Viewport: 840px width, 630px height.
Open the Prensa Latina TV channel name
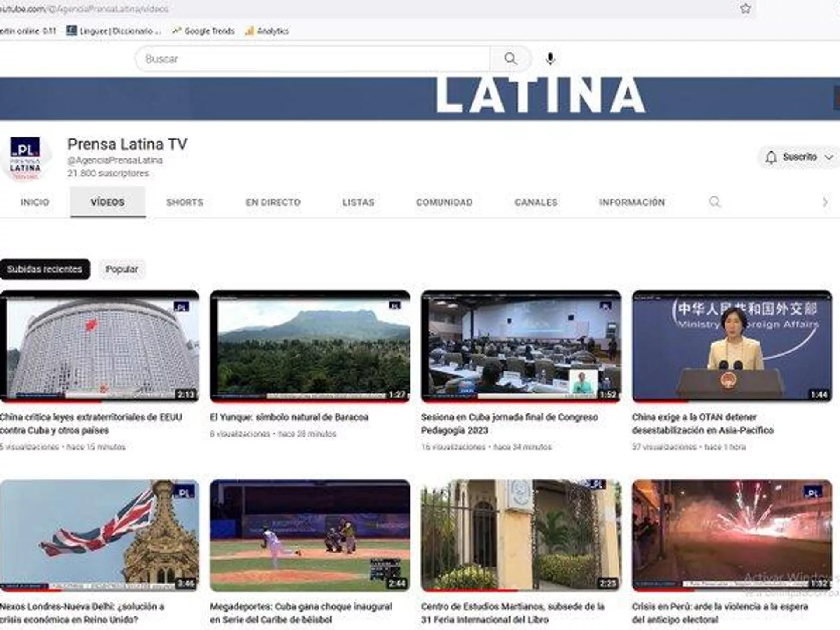click(x=127, y=144)
